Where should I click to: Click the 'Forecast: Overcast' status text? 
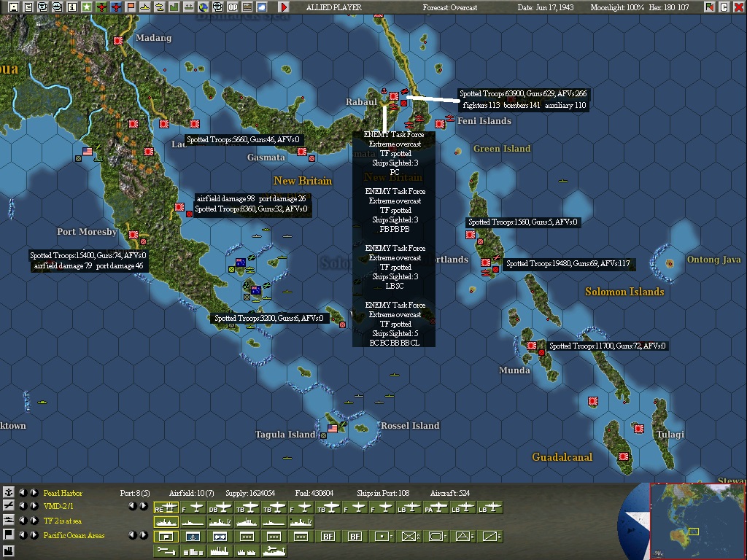[x=449, y=7]
